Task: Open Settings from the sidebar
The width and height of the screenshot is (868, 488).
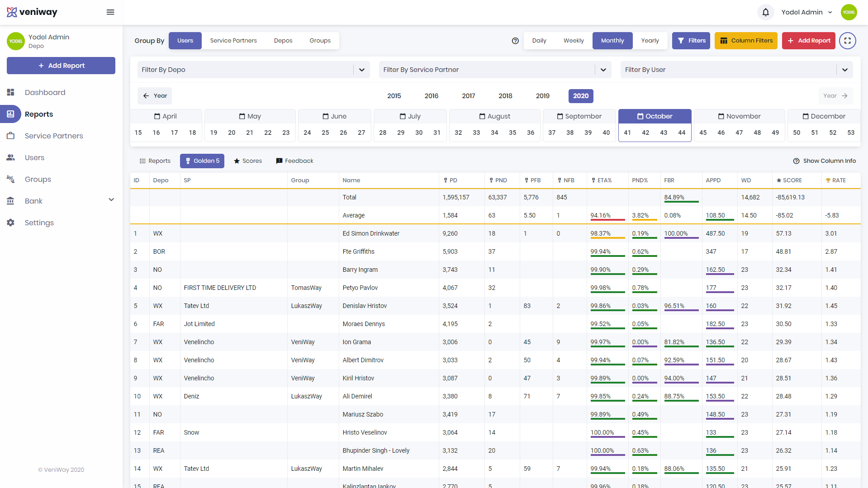Action: point(39,223)
